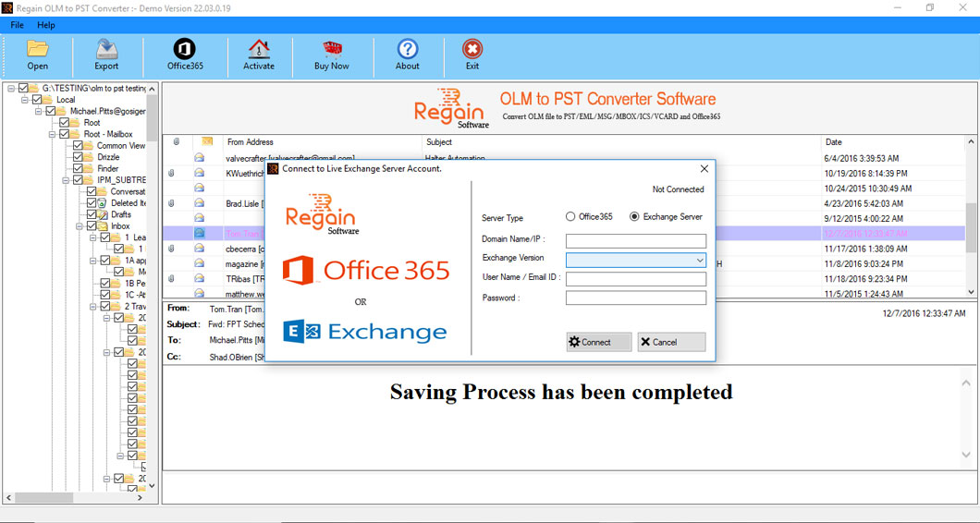
Task: Collapse the Root - Mailbox node
Action: (x=52, y=134)
